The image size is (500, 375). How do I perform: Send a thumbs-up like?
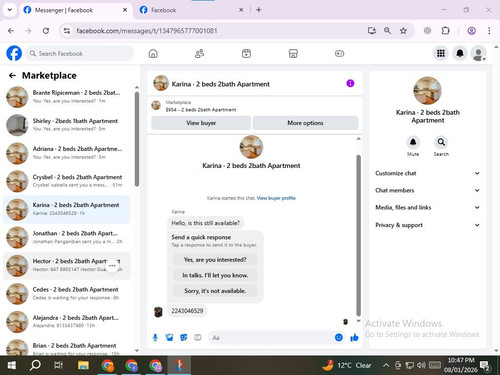[x=354, y=338]
